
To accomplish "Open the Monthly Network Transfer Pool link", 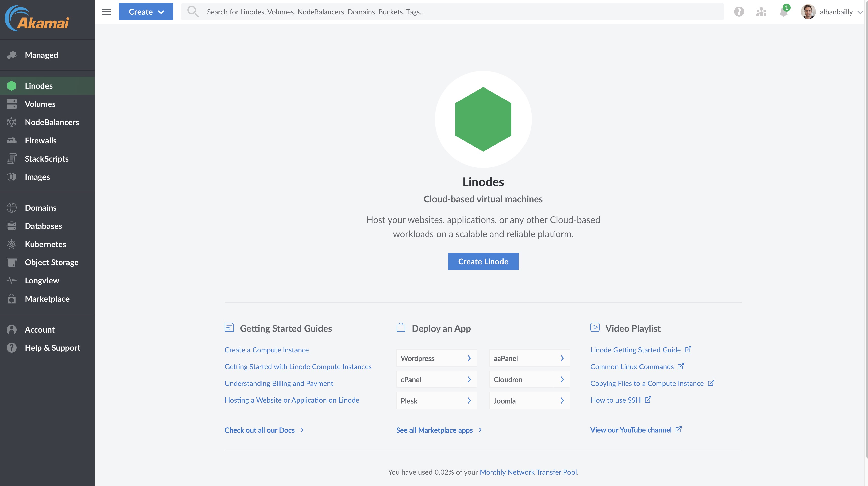I will [x=528, y=472].
